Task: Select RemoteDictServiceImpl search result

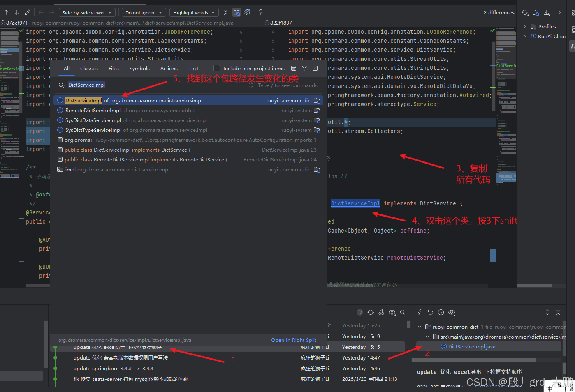Action: 188,110
